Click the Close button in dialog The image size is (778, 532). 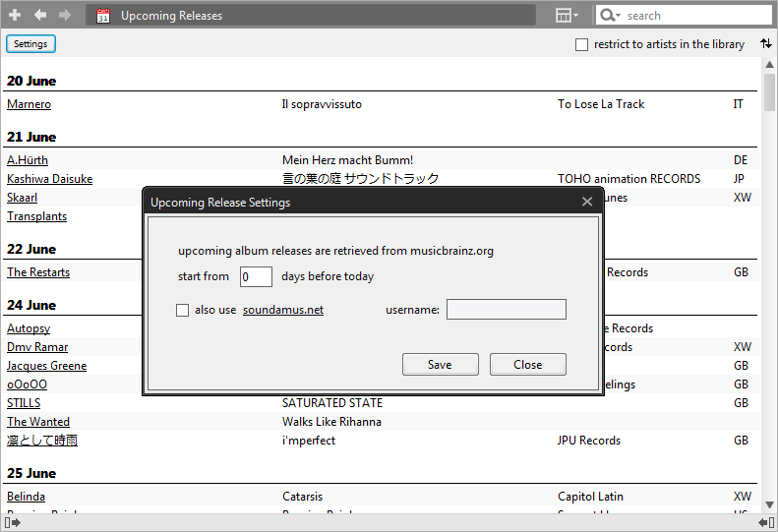528,364
